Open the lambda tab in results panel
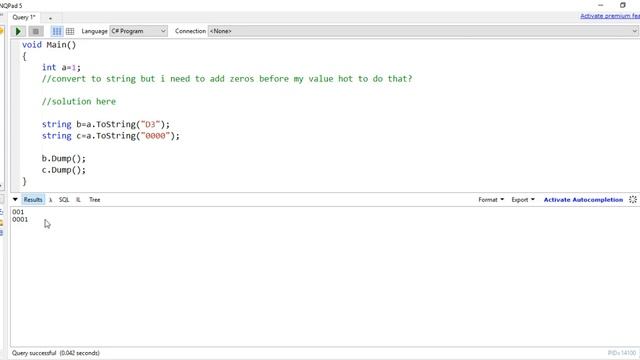This screenshot has height=360, width=640. pyautogui.click(x=51, y=200)
